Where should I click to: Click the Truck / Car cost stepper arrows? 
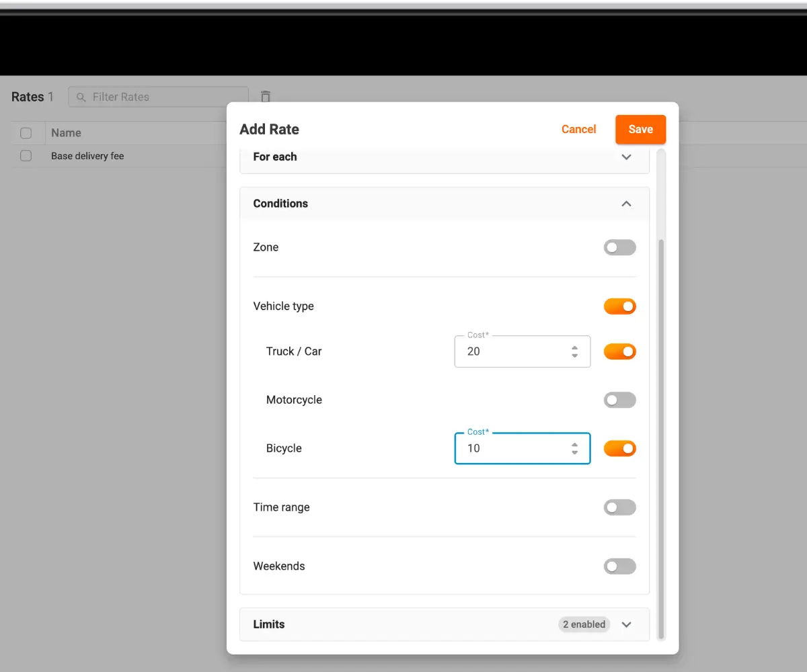(x=574, y=351)
